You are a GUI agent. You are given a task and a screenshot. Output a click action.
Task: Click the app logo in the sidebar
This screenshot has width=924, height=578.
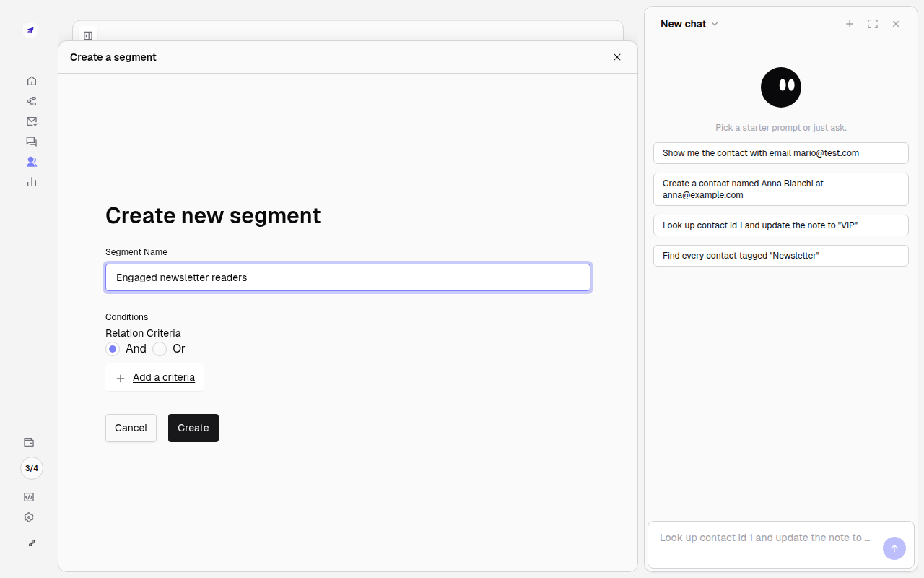click(30, 30)
